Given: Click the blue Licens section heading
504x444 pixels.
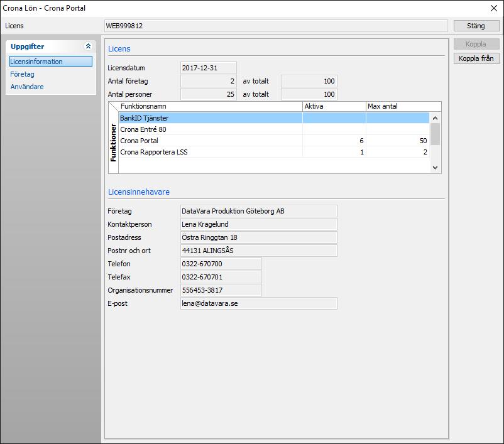Looking at the screenshot, I should [119, 49].
